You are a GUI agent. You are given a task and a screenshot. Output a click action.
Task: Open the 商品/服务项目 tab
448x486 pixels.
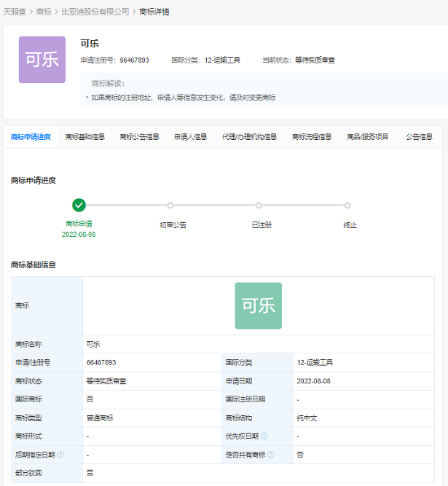(x=367, y=137)
